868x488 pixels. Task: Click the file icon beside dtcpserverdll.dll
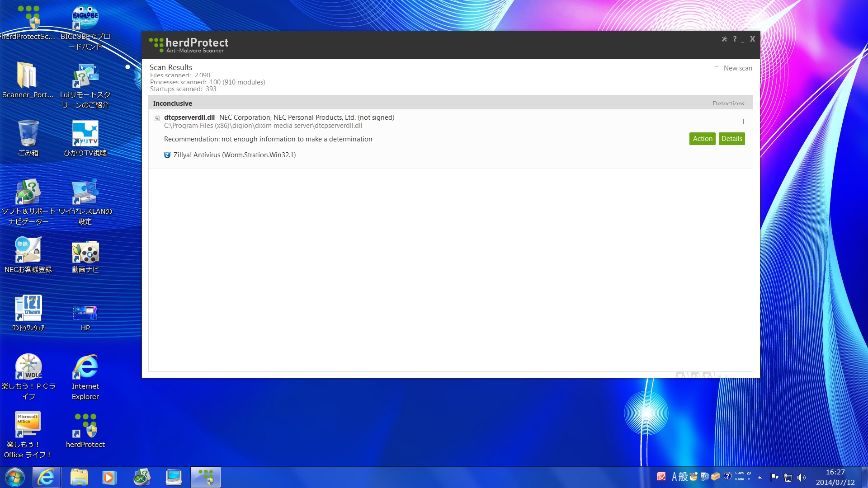[x=157, y=118]
